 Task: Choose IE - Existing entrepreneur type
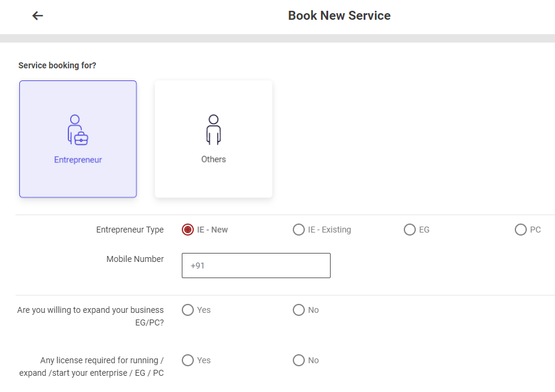pos(299,230)
